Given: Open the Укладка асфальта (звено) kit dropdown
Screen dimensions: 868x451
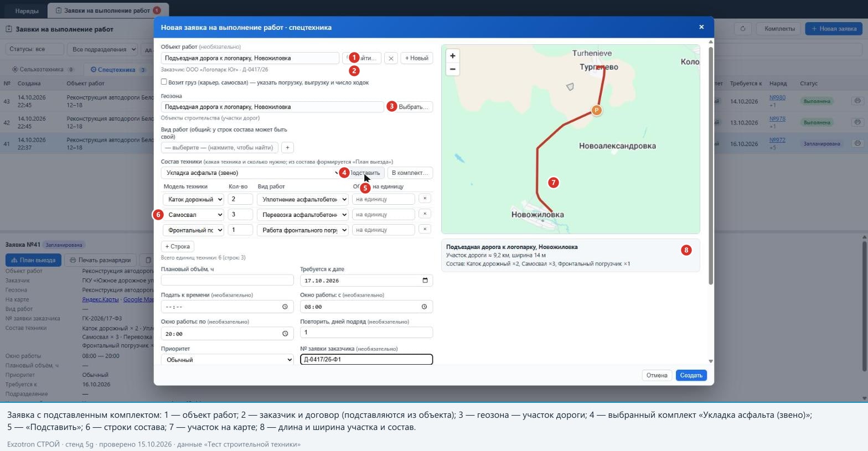Looking at the screenshot, I should 251,173.
